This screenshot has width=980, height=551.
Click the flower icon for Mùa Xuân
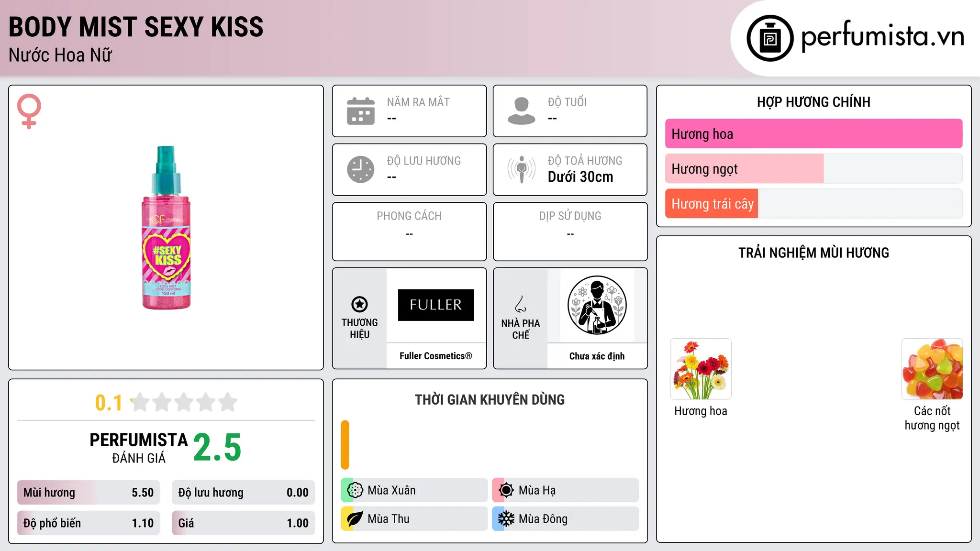click(x=355, y=490)
